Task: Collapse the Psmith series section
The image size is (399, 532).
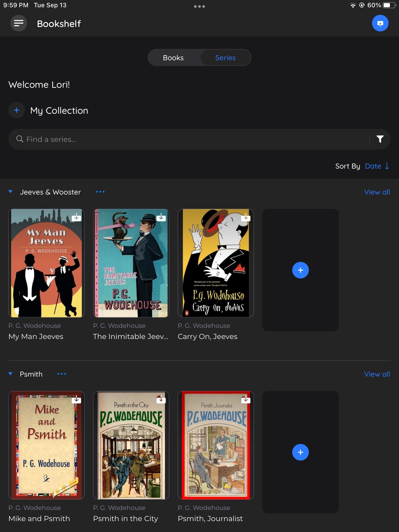Action: coord(11,374)
